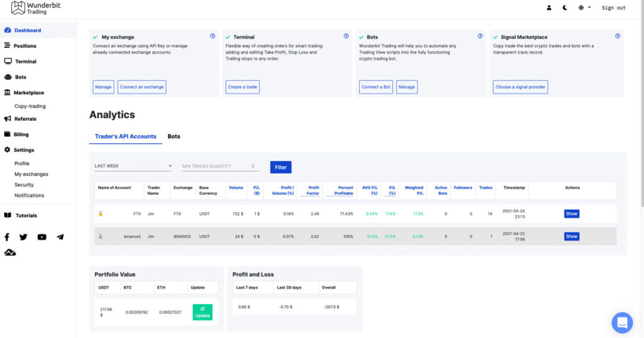Click help icon on My exchange card
This screenshot has height=338, width=644.
[x=213, y=36]
